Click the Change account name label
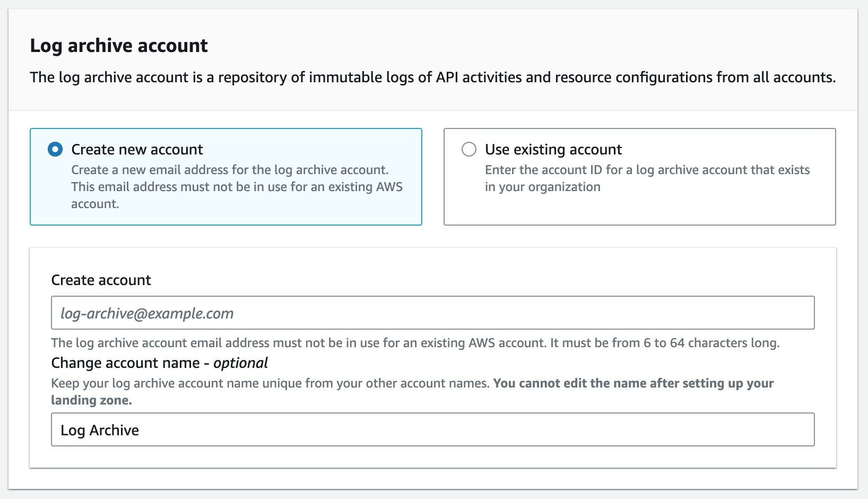Image resolution: width=868 pixels, height=499 pixels. [x=125, y=363]
